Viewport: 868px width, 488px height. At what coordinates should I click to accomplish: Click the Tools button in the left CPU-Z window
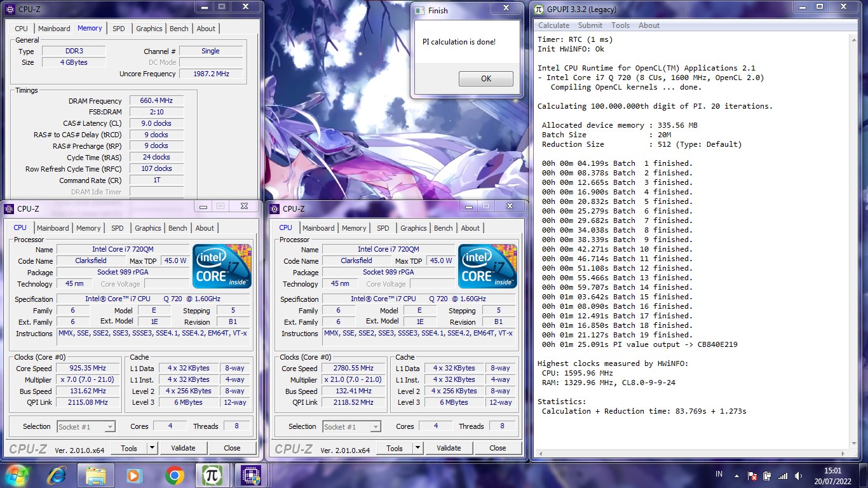click(x=129, y=448)
